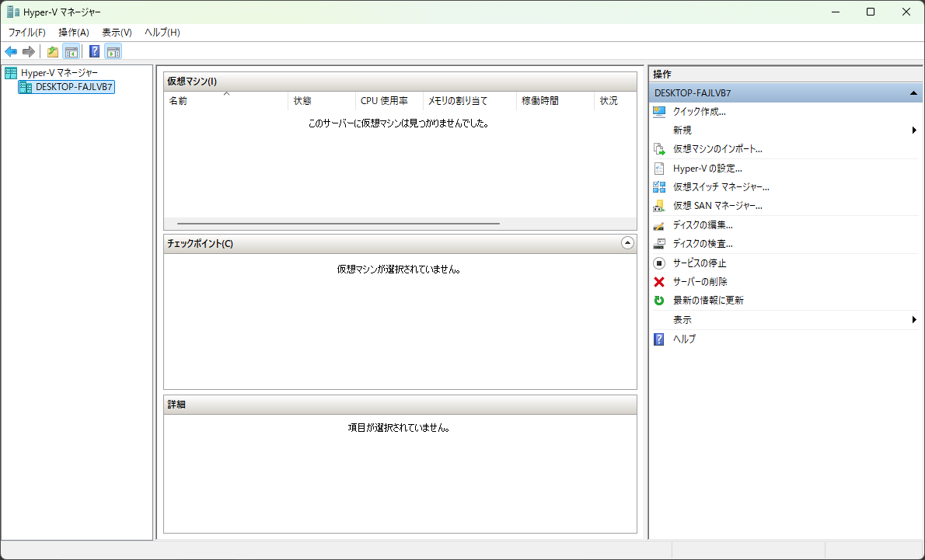Open 仮想 SAN マネージャー... action
Screen dimensions: 925x560
click(x=717, y=206)
